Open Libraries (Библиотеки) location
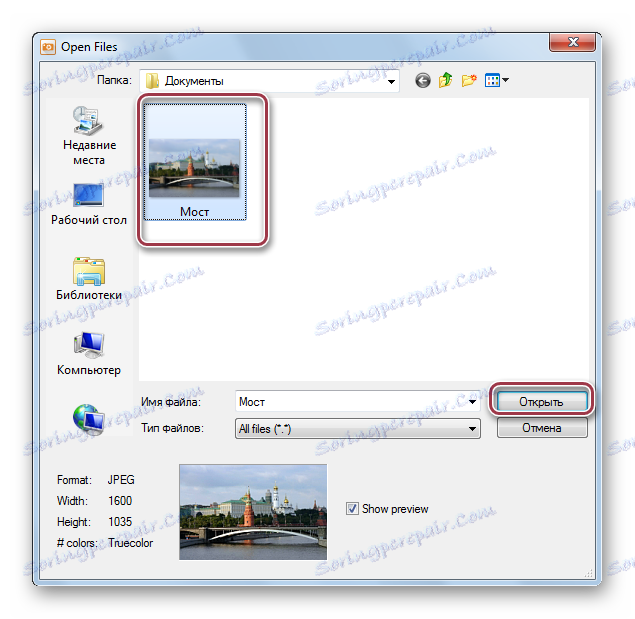The height and width of the screenshot is (619, 635). point(89,279)
